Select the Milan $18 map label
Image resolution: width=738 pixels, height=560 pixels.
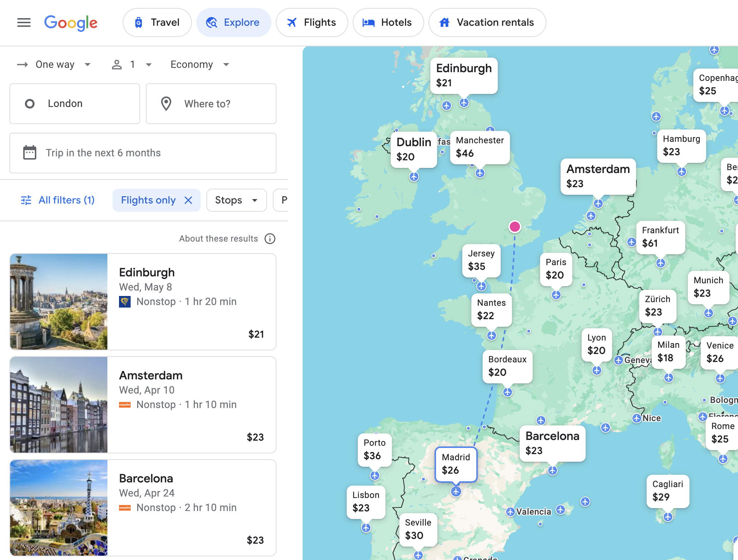668,352
